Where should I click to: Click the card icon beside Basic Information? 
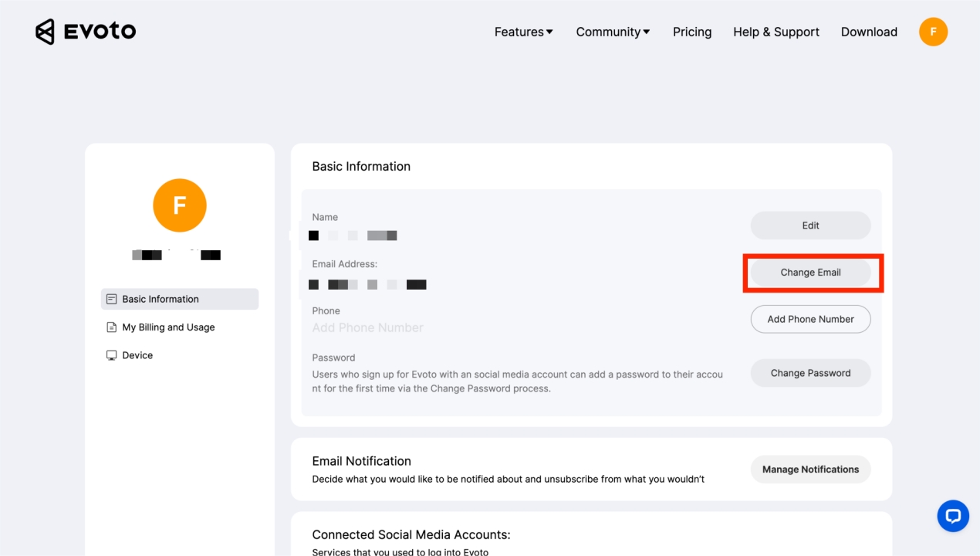click(111, 299)
